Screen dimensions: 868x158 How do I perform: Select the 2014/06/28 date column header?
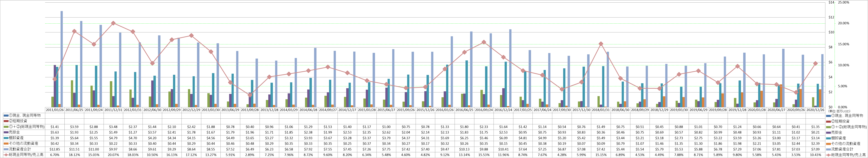point(308,110)
